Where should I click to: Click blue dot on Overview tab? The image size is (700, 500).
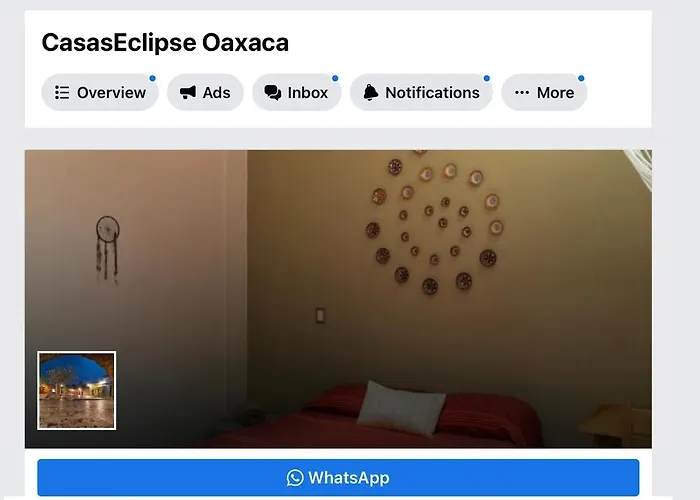coord(153,78)
